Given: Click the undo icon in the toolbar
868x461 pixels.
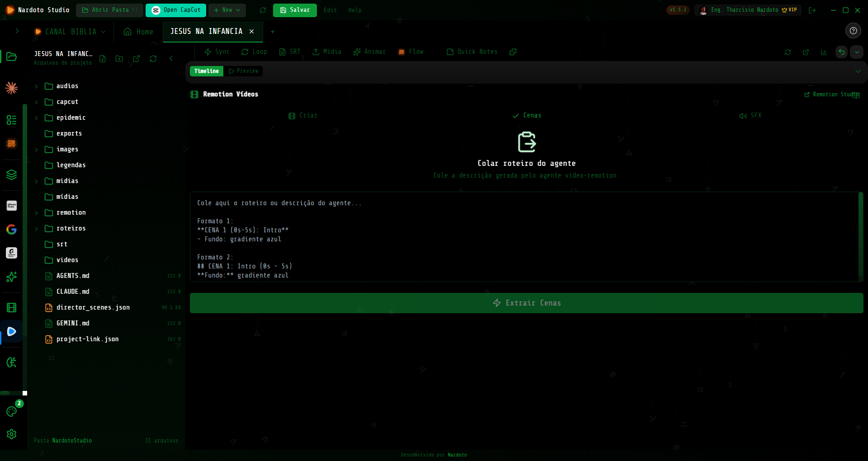Looking at the screenshot, I should (841, 52).
